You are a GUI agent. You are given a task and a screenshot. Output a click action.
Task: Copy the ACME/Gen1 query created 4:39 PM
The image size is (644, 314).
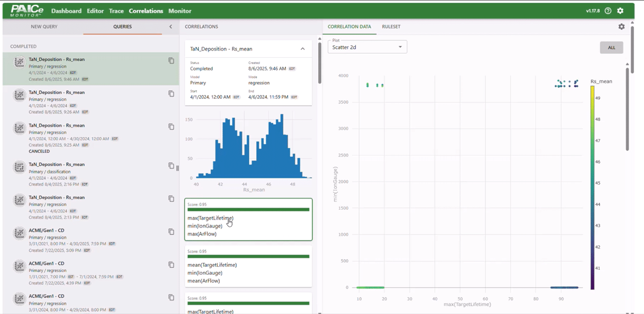click(x=171, y=265)
